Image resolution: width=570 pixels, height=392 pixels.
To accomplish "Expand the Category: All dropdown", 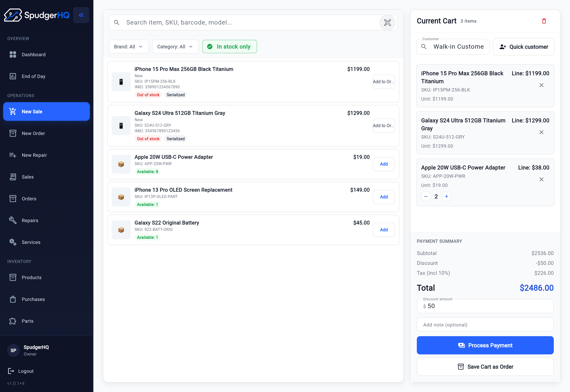I will (x=175, y=47).
